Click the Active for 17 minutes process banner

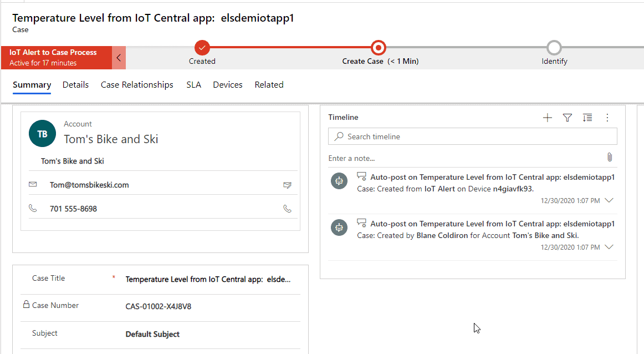tap(57, 58)
